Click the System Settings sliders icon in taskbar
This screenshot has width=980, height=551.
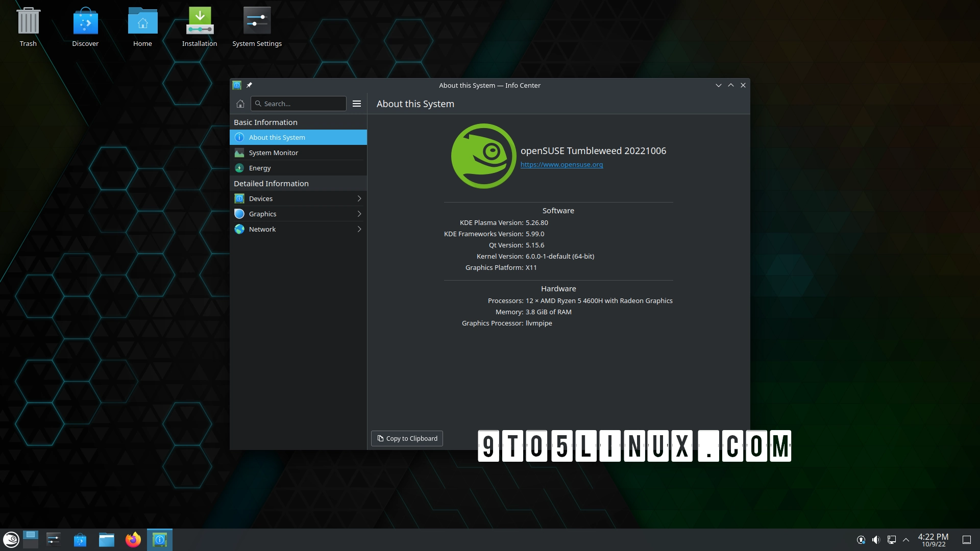tap(54, 539)
